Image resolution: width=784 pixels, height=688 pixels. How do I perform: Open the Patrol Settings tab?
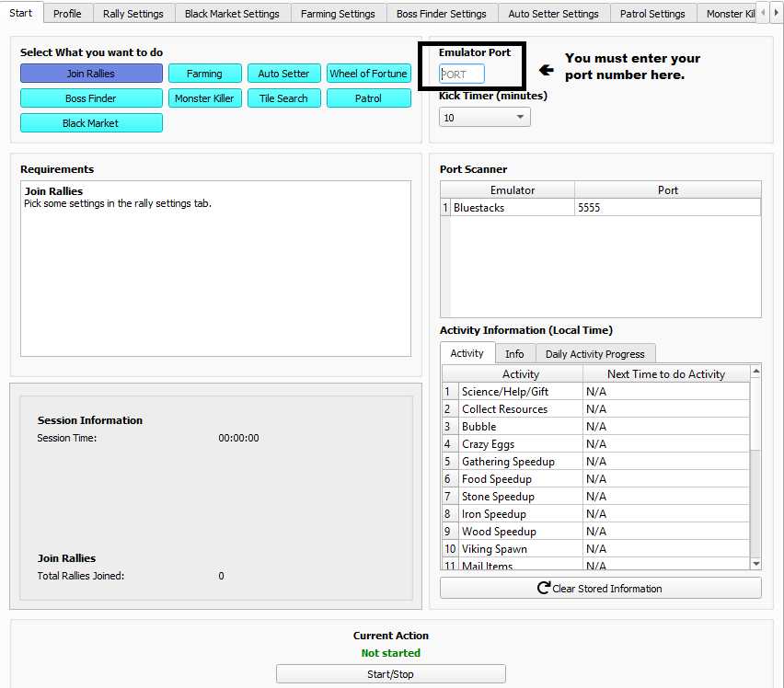652,14
